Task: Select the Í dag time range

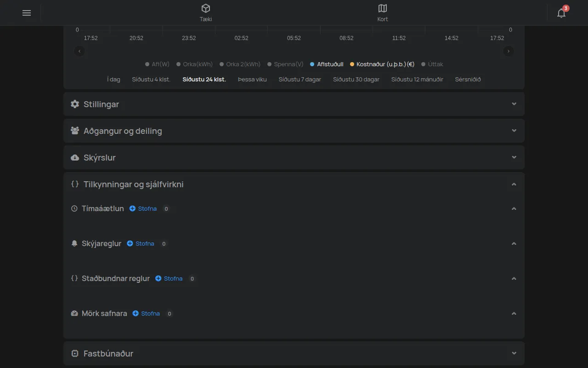Action: [x=113, y=79]
